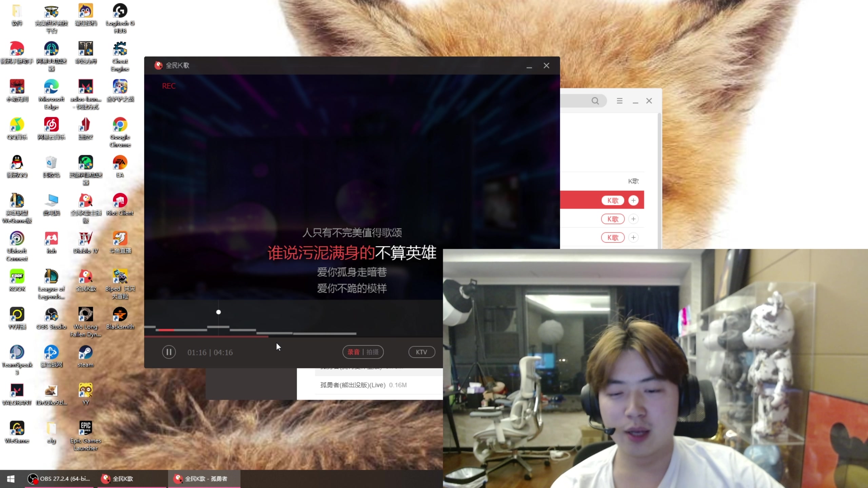
Task: Switch to 拍摄 capture mode
Action: [372, 352]
